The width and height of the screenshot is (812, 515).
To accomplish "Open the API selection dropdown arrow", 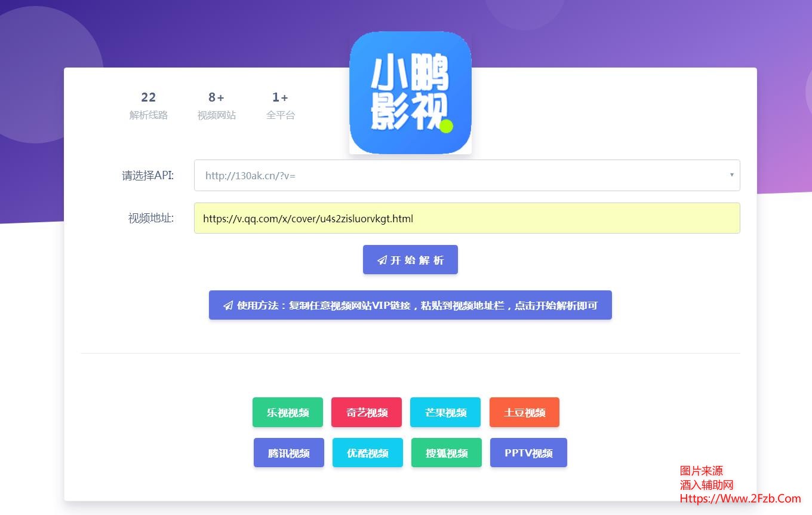I will (x=731, y=175).
